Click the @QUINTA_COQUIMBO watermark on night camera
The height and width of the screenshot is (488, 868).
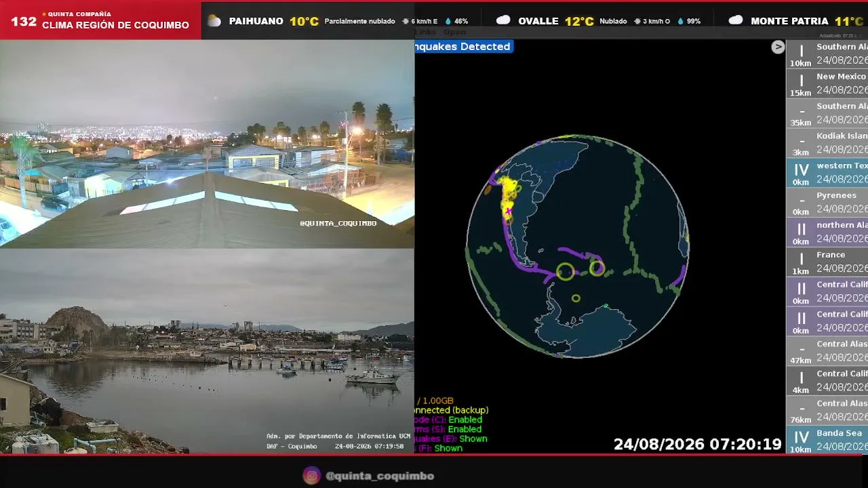click(338, 223)
